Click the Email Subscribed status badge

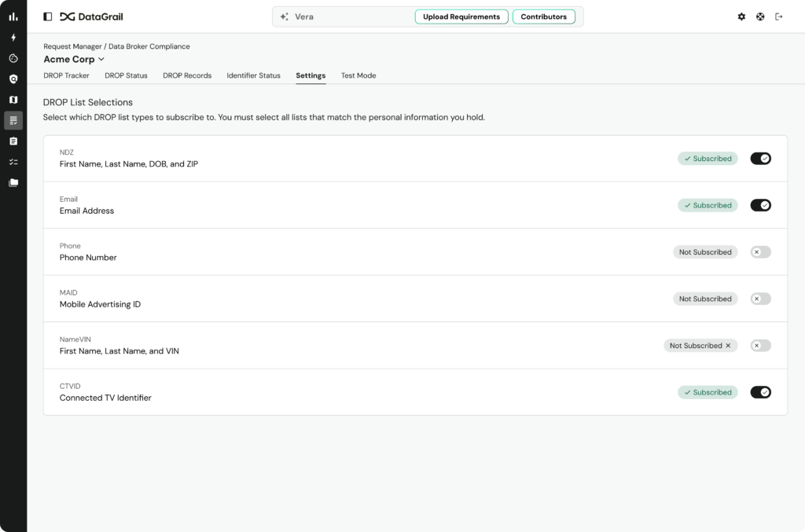pos(708,205)
